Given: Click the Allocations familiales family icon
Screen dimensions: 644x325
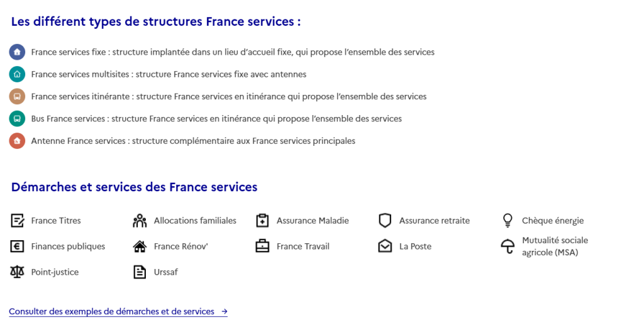Looking at the screenshot, I should (x=140, y=221).
